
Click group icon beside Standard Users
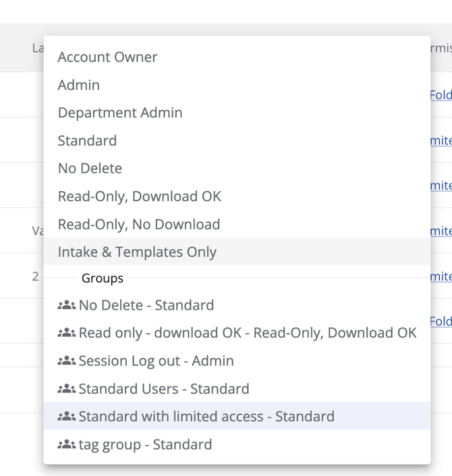click(x=66, y=389)
